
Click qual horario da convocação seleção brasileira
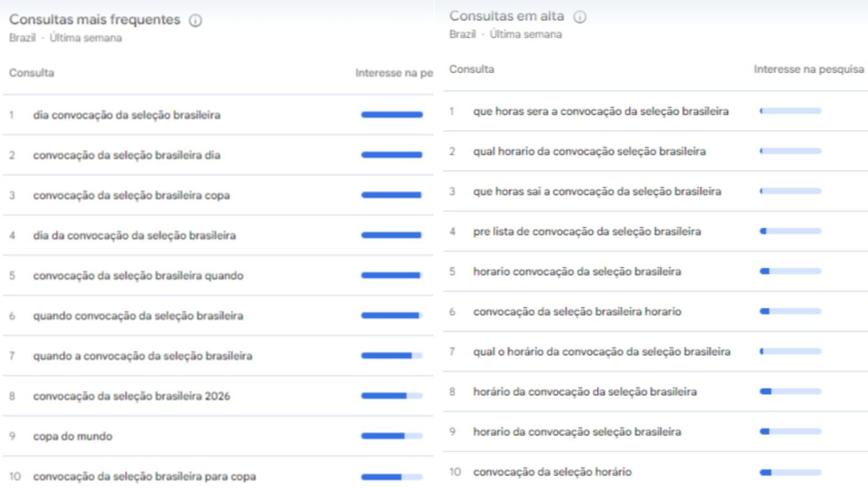pos(589,151)
